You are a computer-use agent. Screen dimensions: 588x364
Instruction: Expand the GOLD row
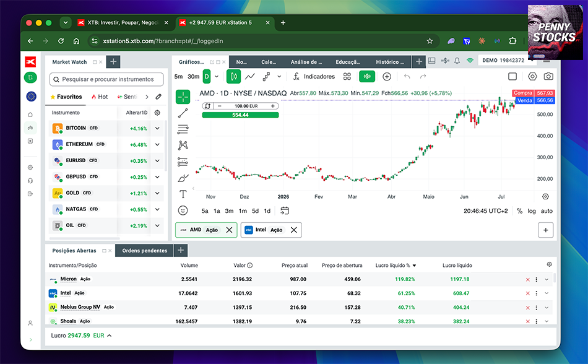(x=157, y=193)
